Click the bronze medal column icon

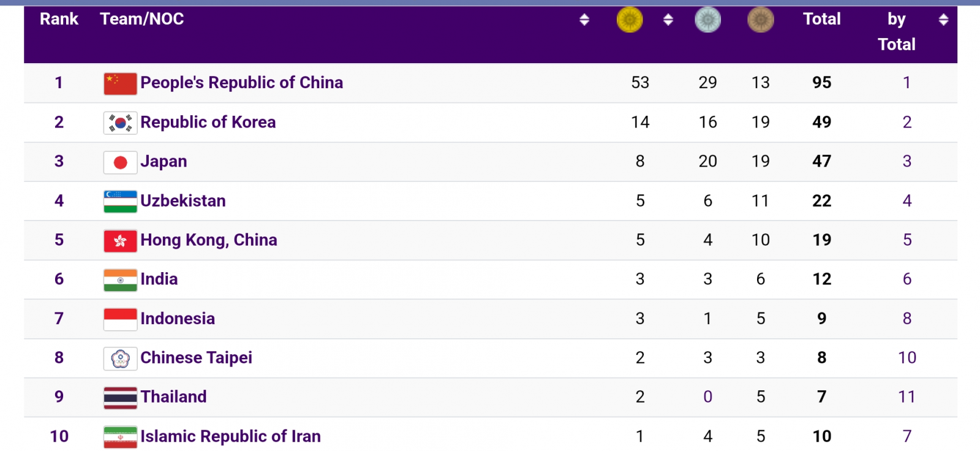point(760,20)
